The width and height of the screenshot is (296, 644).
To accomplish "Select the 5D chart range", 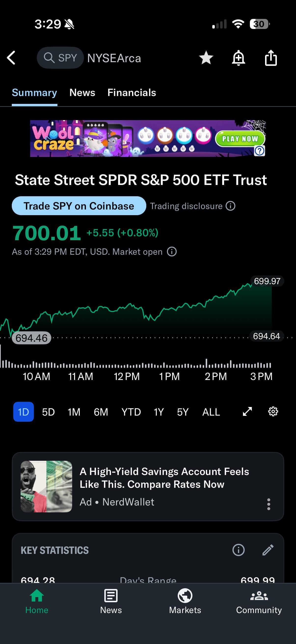I will (x=48, y=412).
